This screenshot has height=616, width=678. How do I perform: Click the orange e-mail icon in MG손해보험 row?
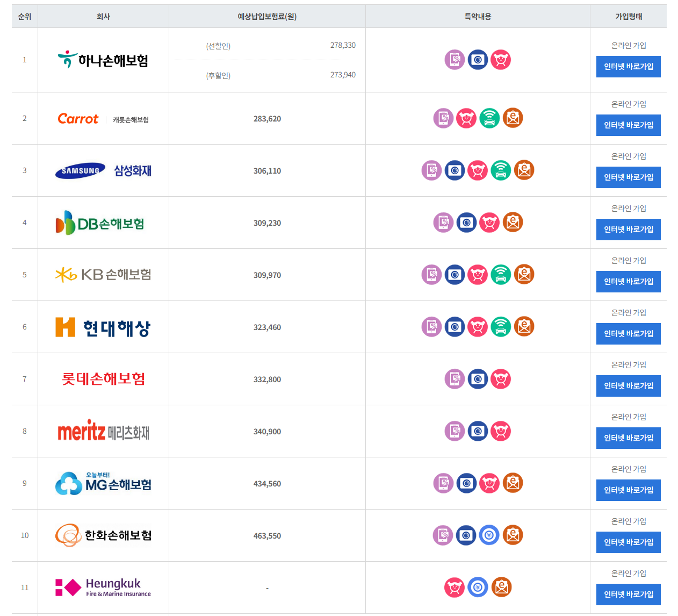click(x=513, y=483)
